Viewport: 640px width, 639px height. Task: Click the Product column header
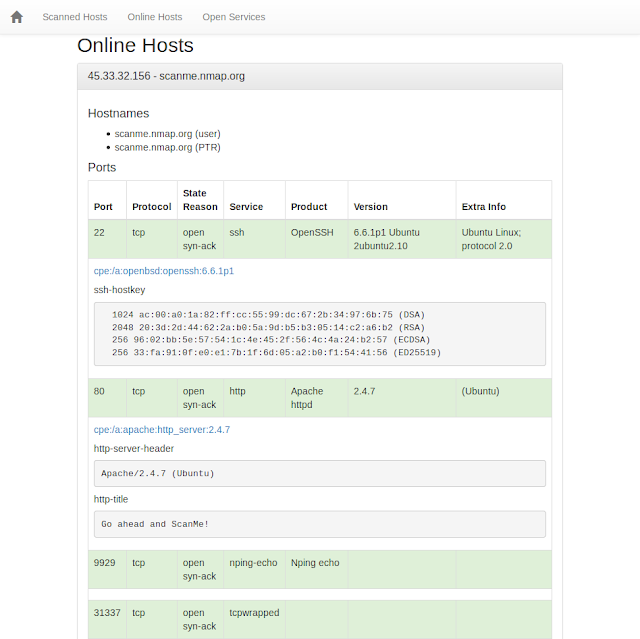pyautogui.click(x=317, y=200)
